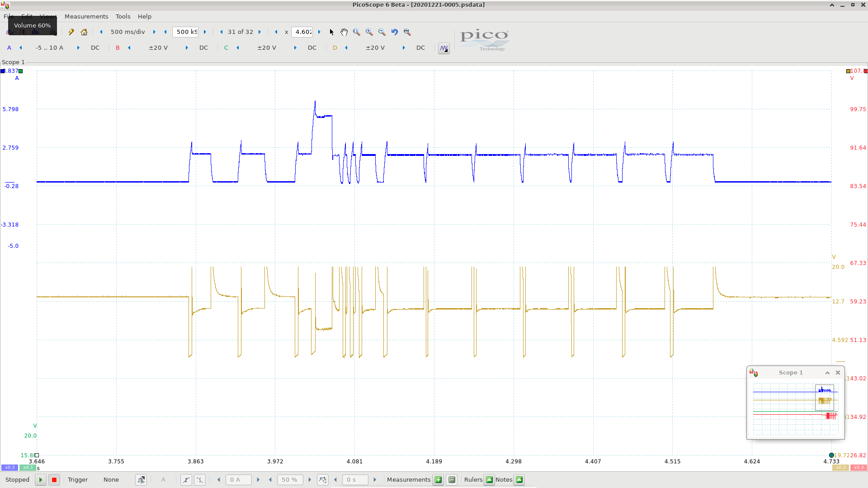Toggle the Notes area button

pos(519,480)
